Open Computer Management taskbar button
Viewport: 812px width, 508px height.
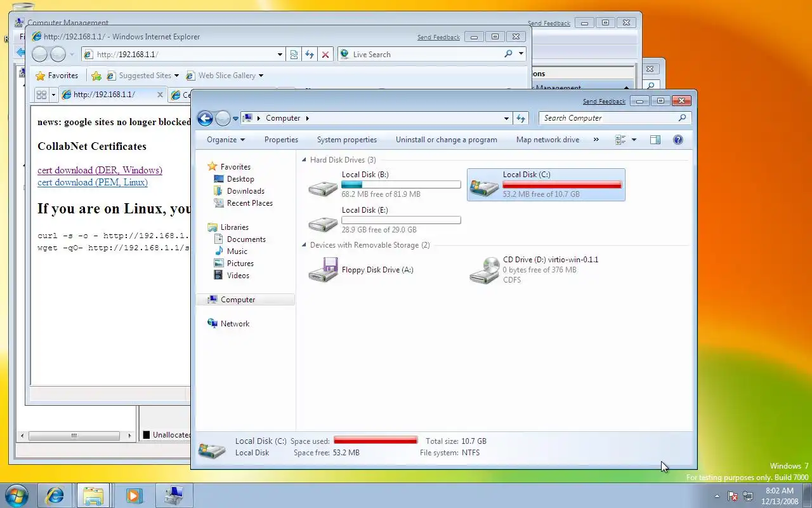173,495
